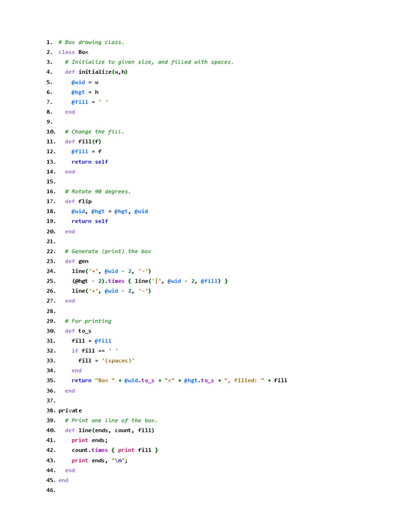399x532 pixels.
Task: Click 'def initialize(w,h)' line
Action: (x=96, y=72)
